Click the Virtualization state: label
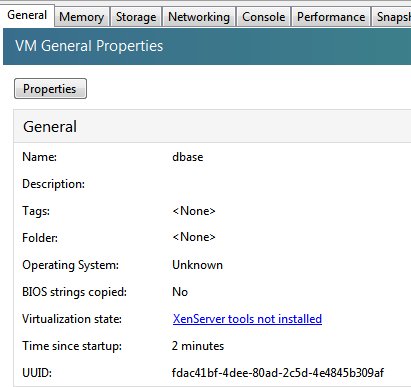411x387 pixels. tap(72, 319)
